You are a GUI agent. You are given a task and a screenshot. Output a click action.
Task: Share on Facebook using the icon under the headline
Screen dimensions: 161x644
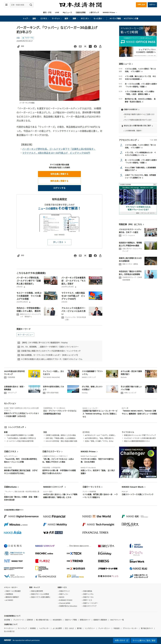95,47
